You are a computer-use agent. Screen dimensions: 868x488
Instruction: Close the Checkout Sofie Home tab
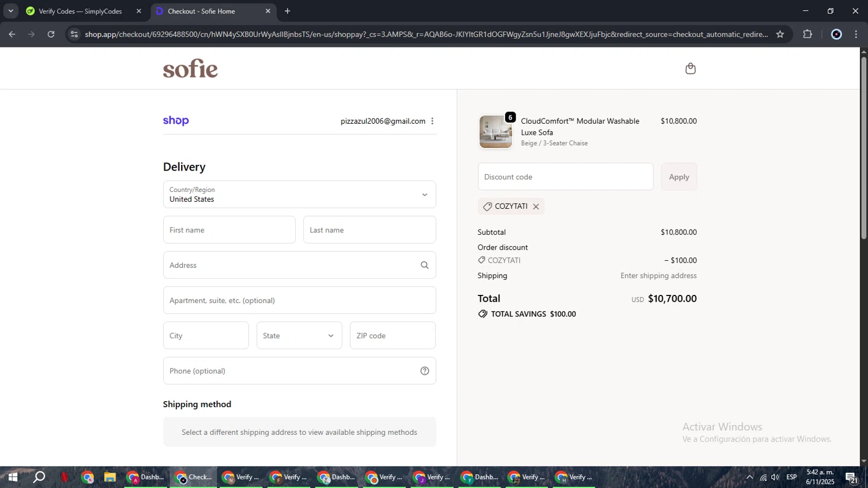[268, 11]
